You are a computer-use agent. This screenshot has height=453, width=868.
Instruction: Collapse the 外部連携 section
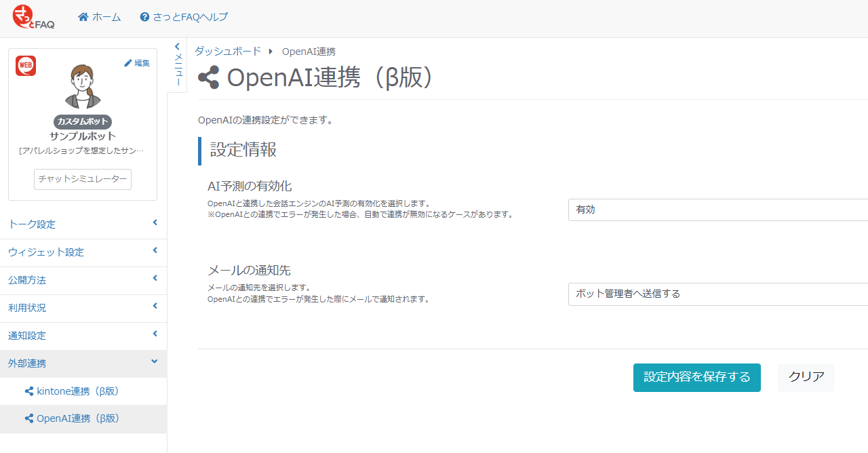[x=83, y=363]
